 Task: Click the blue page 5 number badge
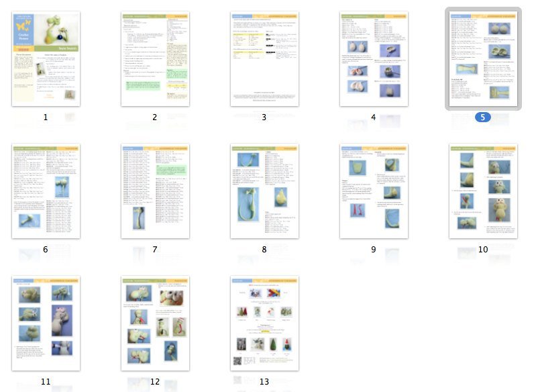coord(483,117)
